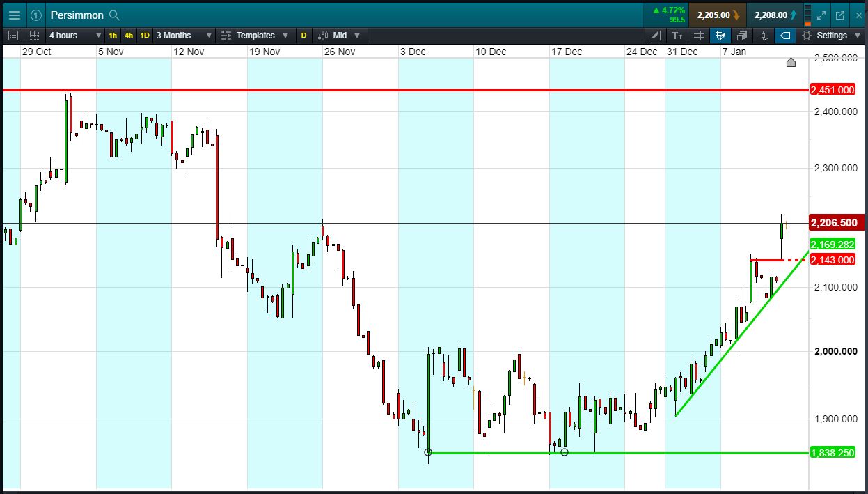Open the hamburger main menu

[x=14, y=15]
